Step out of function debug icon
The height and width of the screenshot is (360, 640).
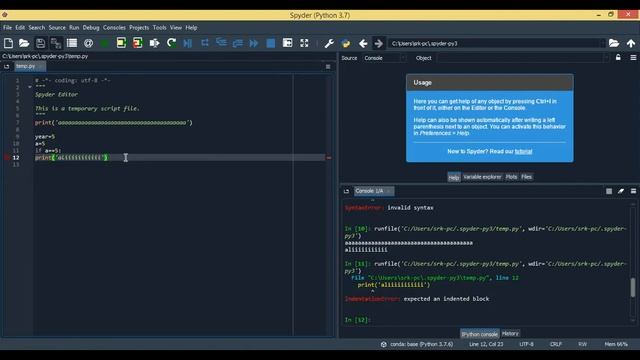pos(238,43)
